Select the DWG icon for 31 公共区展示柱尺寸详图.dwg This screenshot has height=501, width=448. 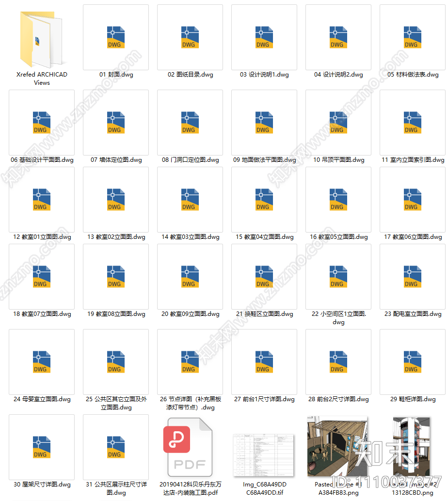(x=116, y=447)
